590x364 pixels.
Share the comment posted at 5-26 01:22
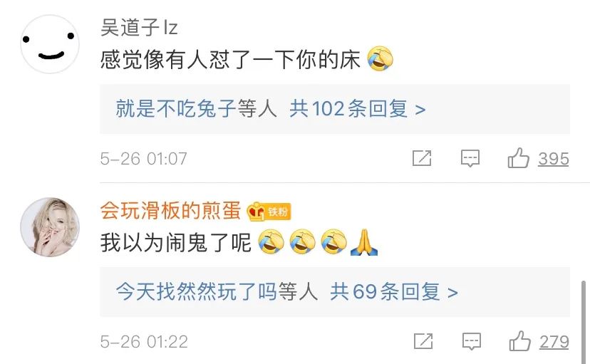coord(423,341)
